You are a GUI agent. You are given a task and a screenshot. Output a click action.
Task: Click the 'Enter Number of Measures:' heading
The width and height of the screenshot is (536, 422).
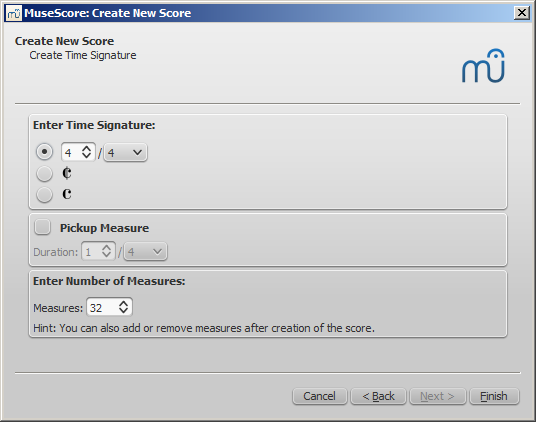109,281
